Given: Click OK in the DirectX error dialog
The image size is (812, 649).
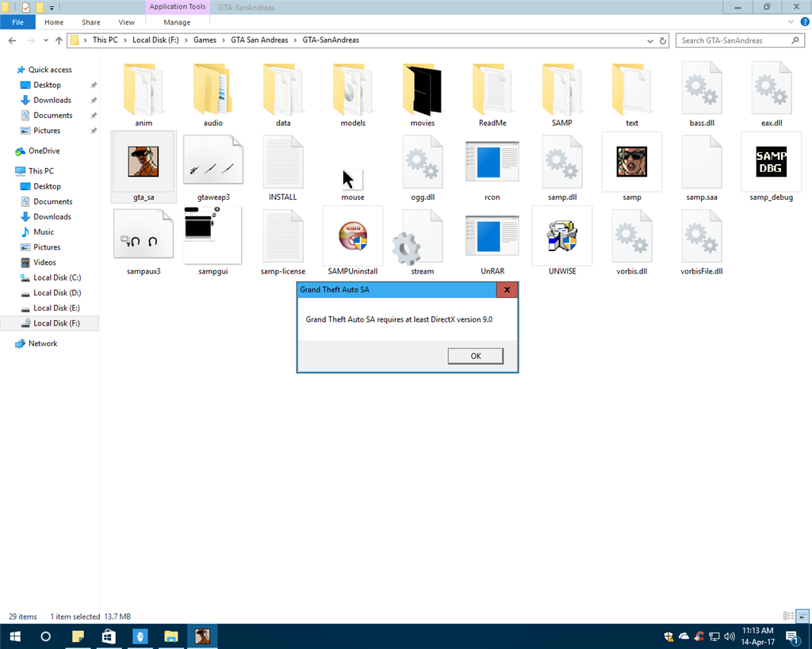Looking at the screenshot, I should pos(476,356).
